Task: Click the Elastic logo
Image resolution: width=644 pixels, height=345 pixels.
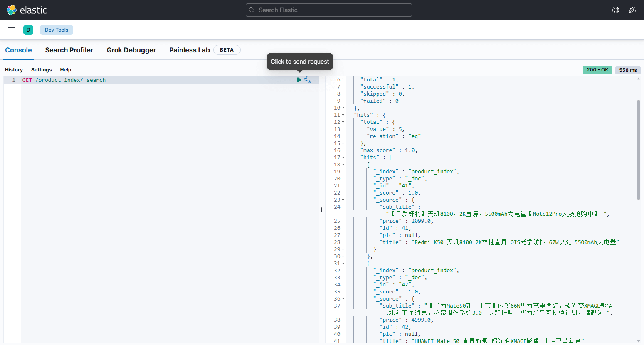Action: (27, 10)
